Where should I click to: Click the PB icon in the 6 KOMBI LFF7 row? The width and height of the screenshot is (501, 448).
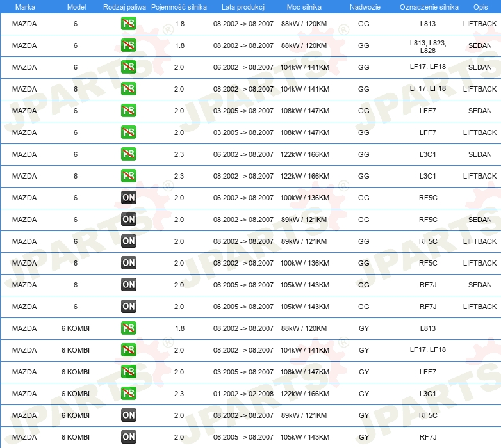tap(129, 372)
